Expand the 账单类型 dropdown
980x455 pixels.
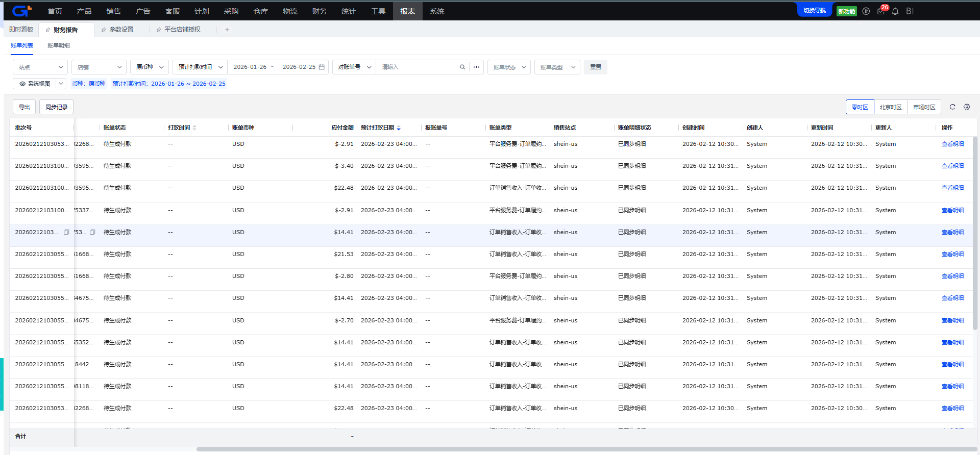[x=557, y=67]
